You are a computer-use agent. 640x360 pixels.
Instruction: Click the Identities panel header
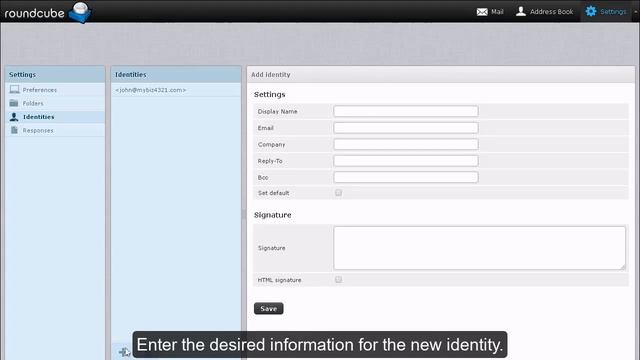click(176, 75)
